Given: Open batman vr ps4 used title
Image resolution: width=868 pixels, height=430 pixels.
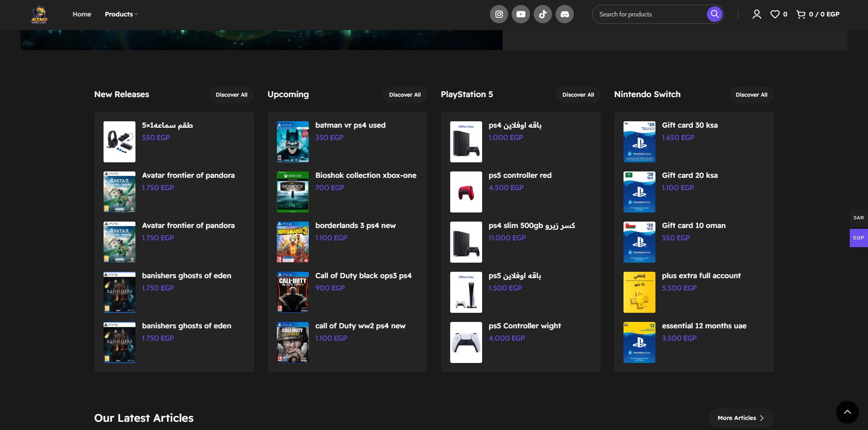Looking at the screenshot, I should (350, 125).
